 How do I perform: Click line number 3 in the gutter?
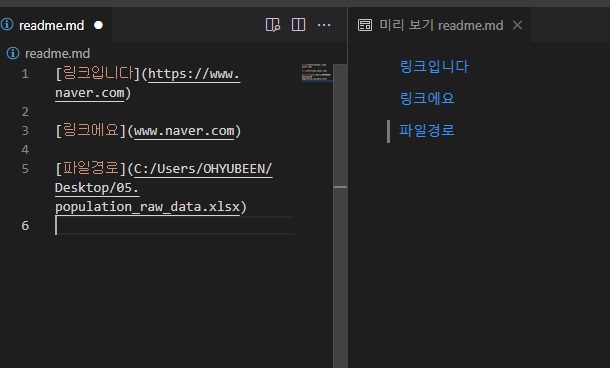(25, 131)
